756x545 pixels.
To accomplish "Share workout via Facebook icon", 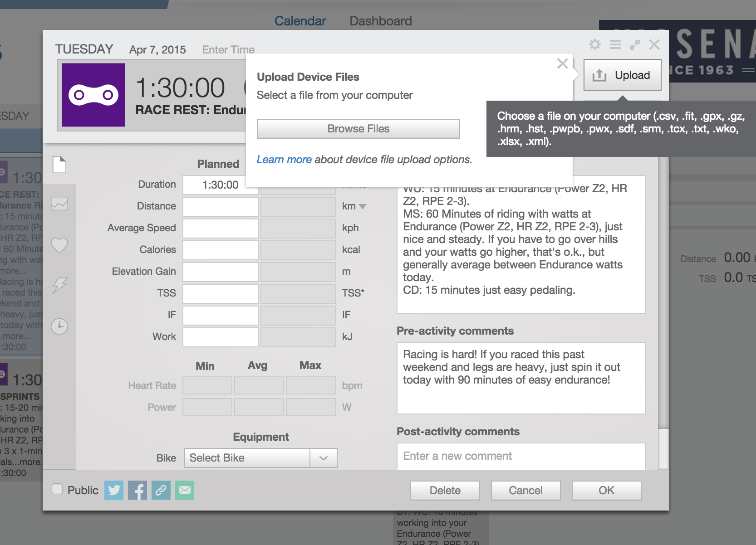I will point(137,490).
